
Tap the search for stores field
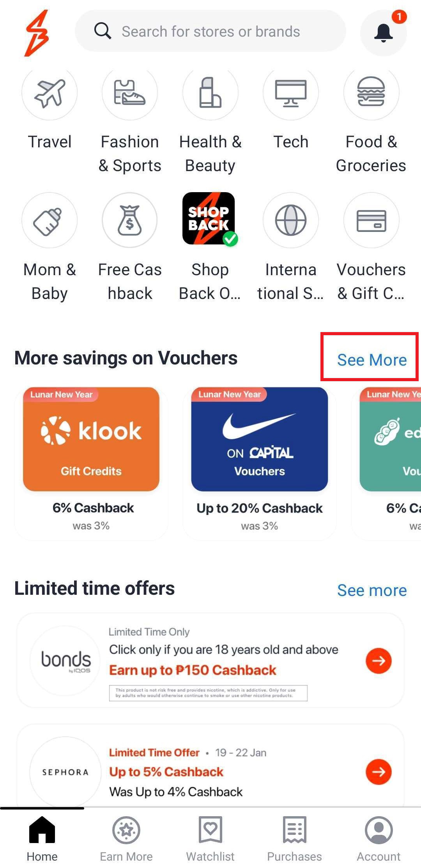(210, 31)
